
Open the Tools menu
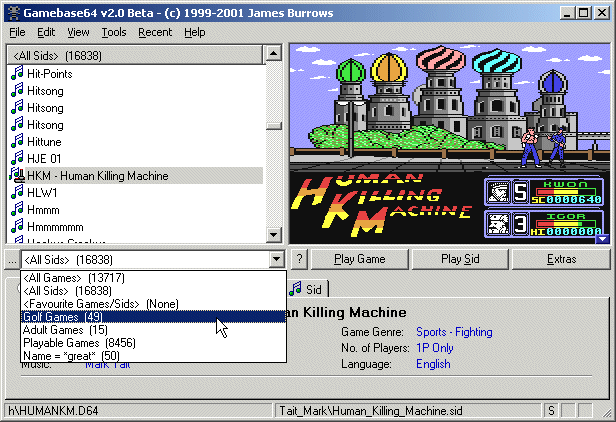coord(114,32)
